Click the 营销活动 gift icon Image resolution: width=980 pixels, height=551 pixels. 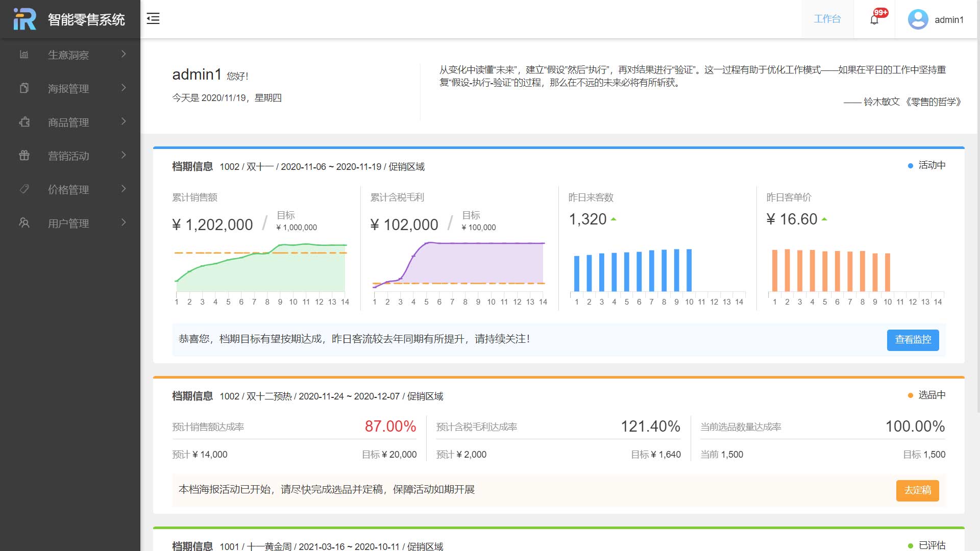[24, 156]
